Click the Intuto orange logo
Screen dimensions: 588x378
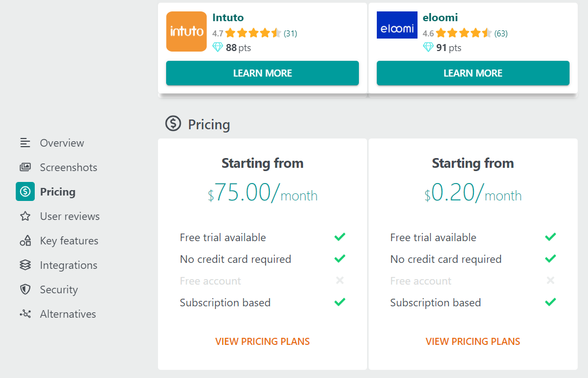[187, 31]
